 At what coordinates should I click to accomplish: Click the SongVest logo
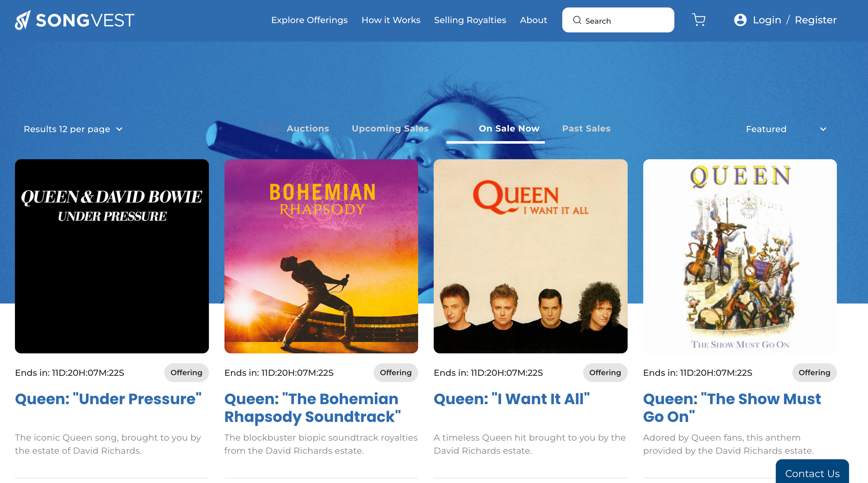point(75,20)
